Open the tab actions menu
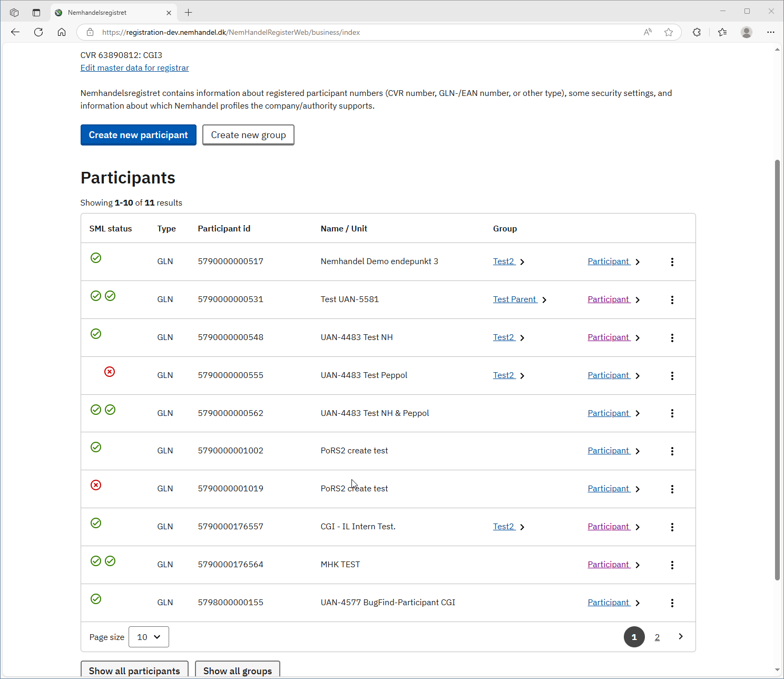 (x=36, y=12)
